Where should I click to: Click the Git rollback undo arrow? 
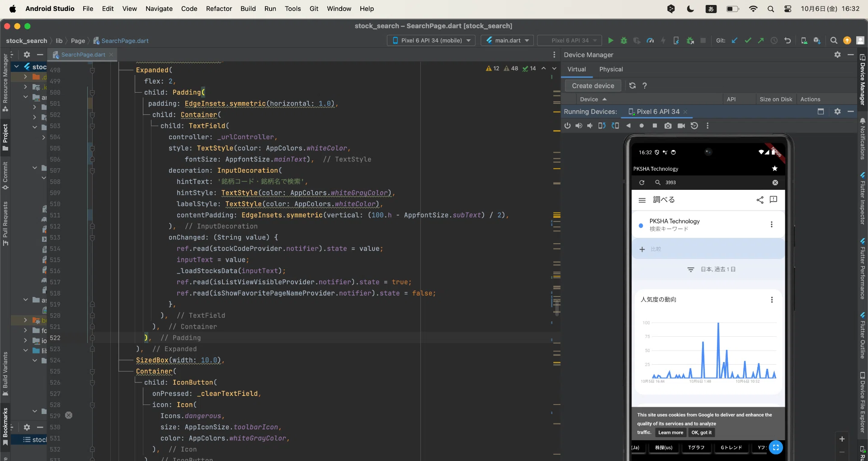(788, 41)
